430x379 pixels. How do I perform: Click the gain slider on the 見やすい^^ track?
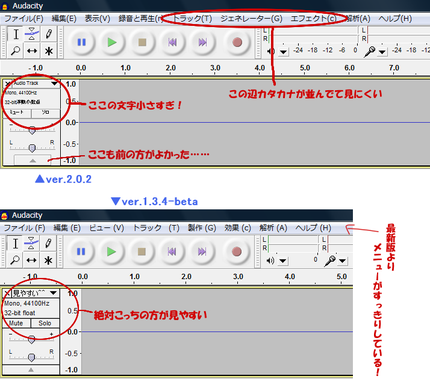31,339
